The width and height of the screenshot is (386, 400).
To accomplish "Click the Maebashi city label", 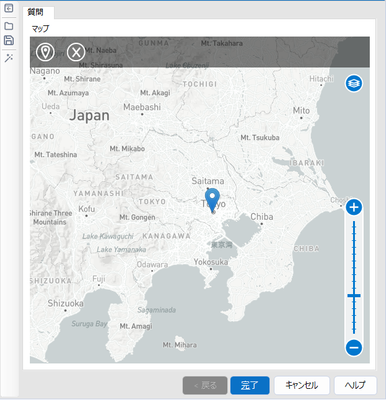I will (x=142, y=107).
